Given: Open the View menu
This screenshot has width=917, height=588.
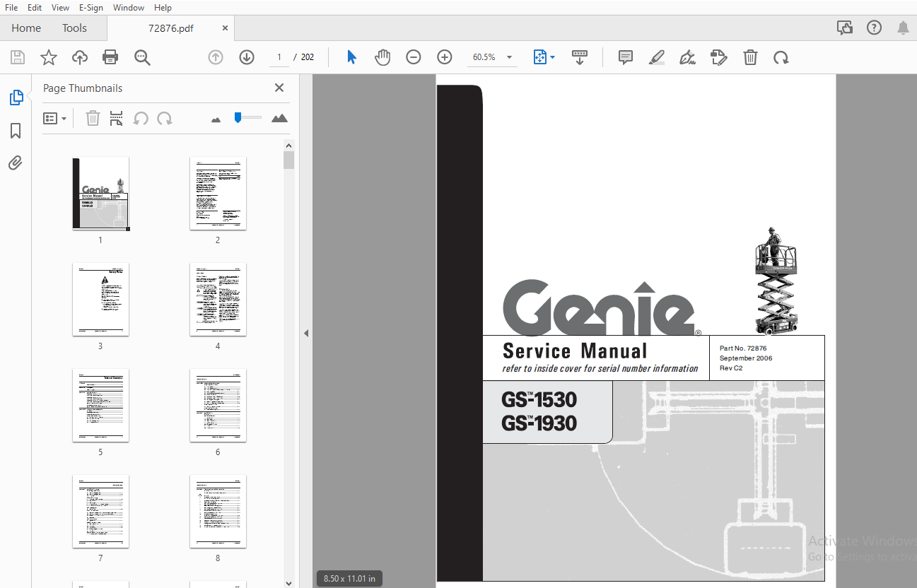Looking at the screenshot, I should point(61,7).
